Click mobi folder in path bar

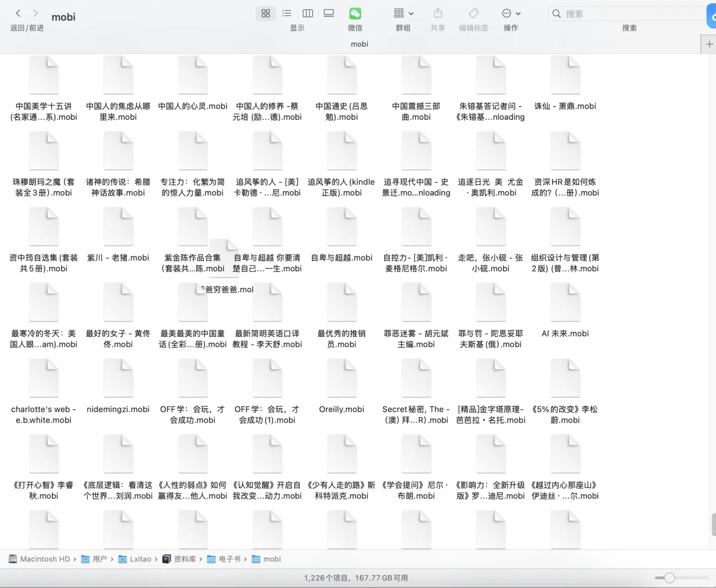point(266,559)
